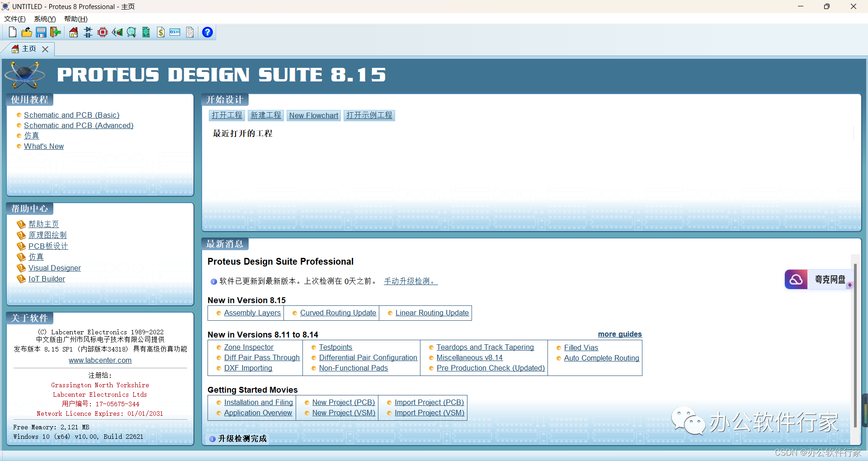Click the news panel vertical scrollbar
This screenshot has height=461, width=868.
point(855,346)
